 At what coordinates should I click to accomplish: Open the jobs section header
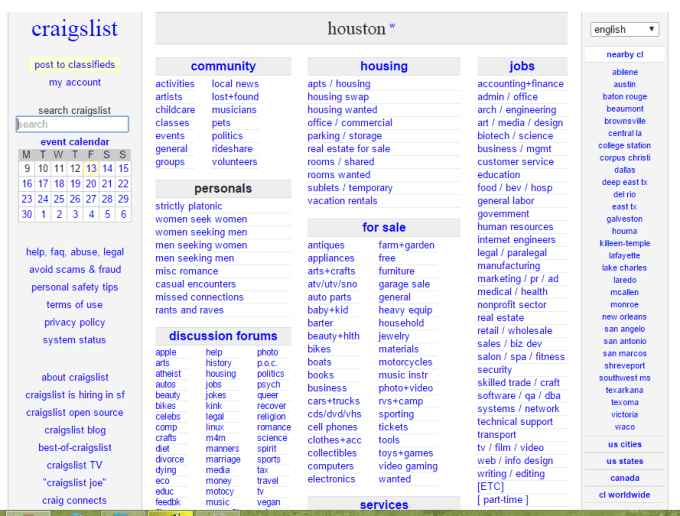tap(522, 66)
